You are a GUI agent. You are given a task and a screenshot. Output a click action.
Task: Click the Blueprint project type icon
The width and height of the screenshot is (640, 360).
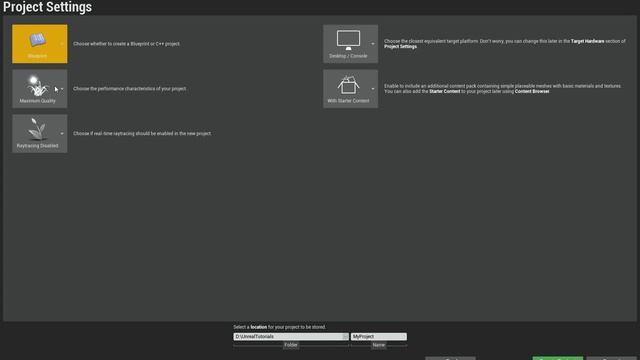pyautogui.click(x=37, y=40)
